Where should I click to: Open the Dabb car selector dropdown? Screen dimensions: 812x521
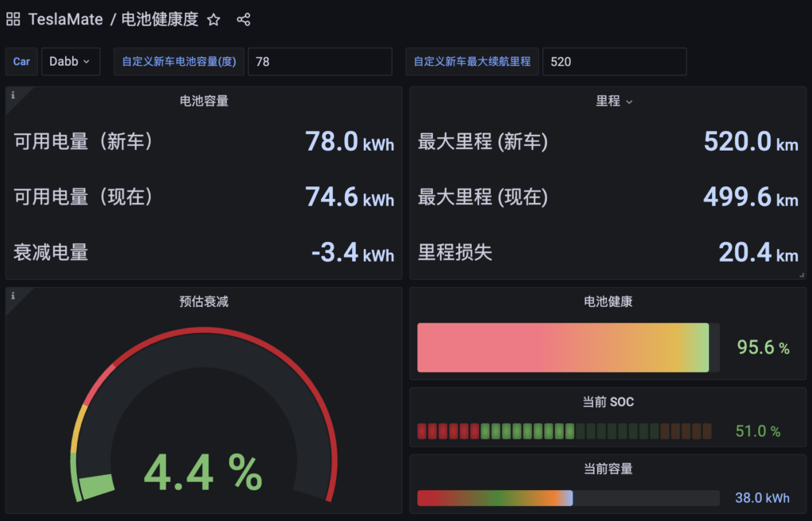coord(71,61)
